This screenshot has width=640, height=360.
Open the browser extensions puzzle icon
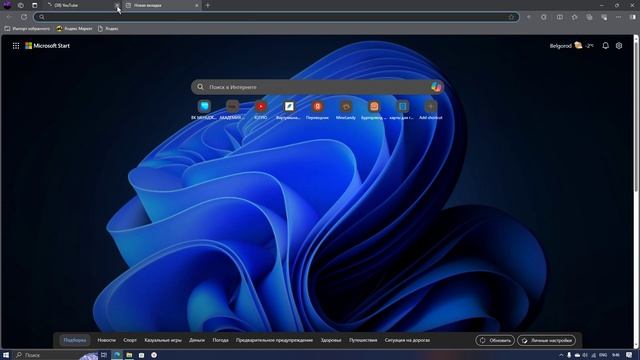click(x=544, y=17)
